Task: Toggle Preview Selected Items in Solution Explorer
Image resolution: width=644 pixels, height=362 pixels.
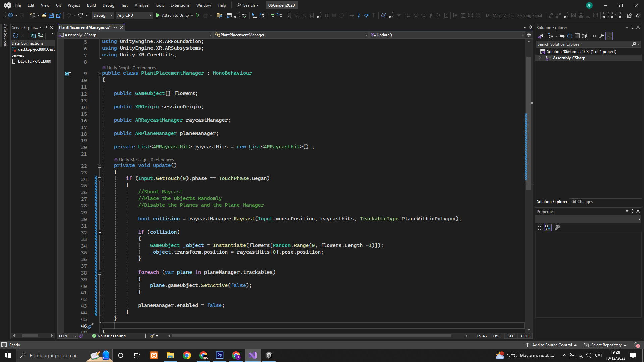Action: pos(609,36)
